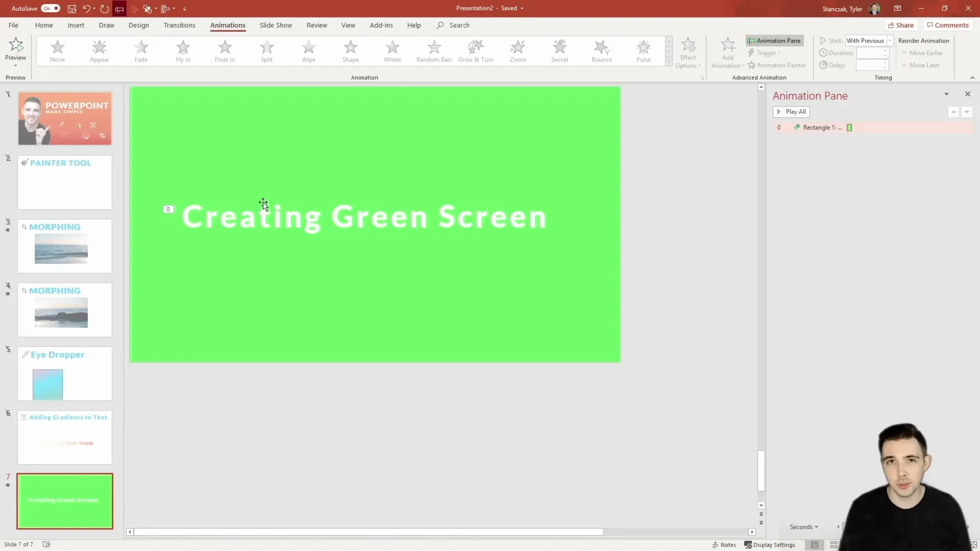Apply the Fade animation effect
Viewport: 980px width, 551px height.
coord(141,51)
